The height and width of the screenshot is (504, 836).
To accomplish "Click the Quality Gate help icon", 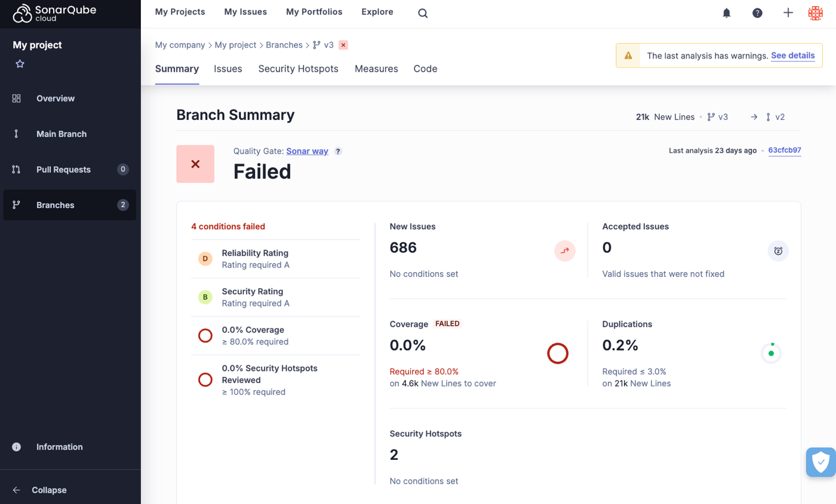I will click(x=338, y=152).
